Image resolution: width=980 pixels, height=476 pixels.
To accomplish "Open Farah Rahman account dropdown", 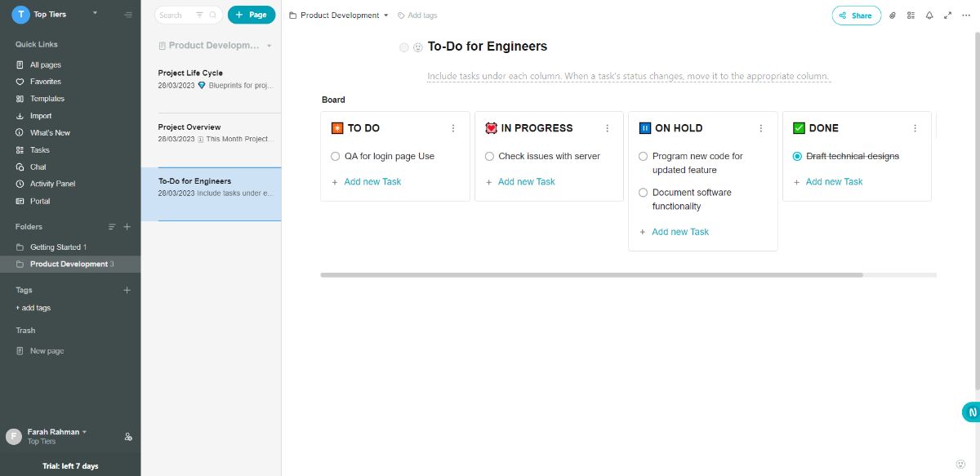I will [84, 432].
